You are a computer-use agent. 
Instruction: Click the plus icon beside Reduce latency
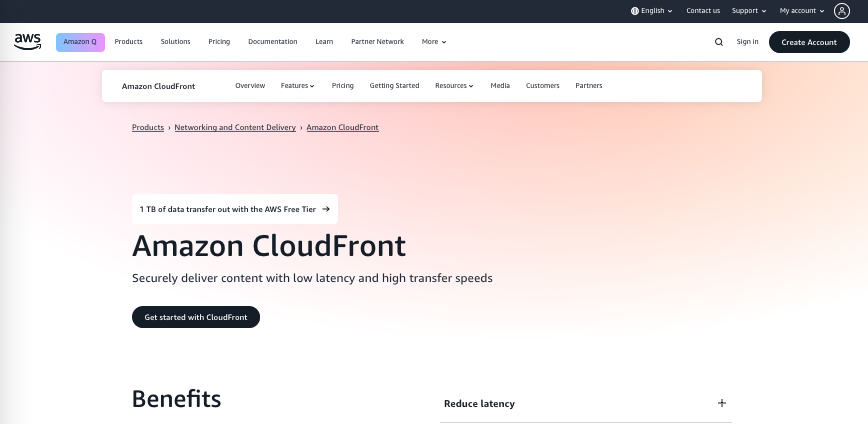(721, 403)
